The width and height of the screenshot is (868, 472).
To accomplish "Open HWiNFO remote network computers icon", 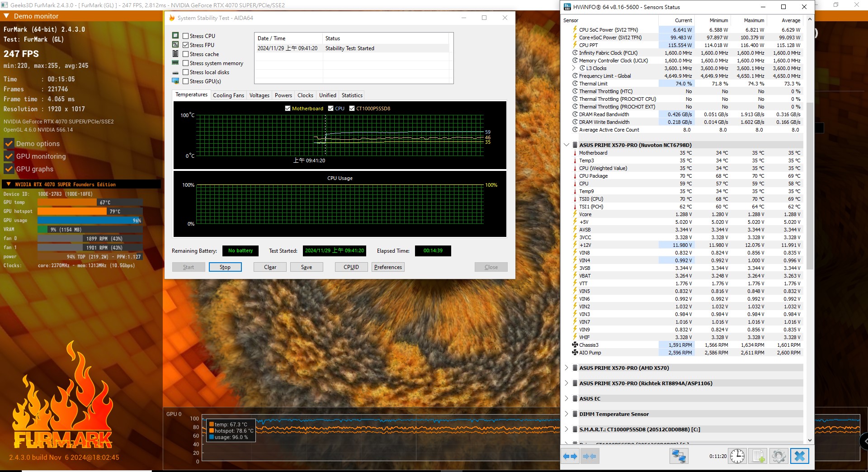I will (x=679, y=456).
